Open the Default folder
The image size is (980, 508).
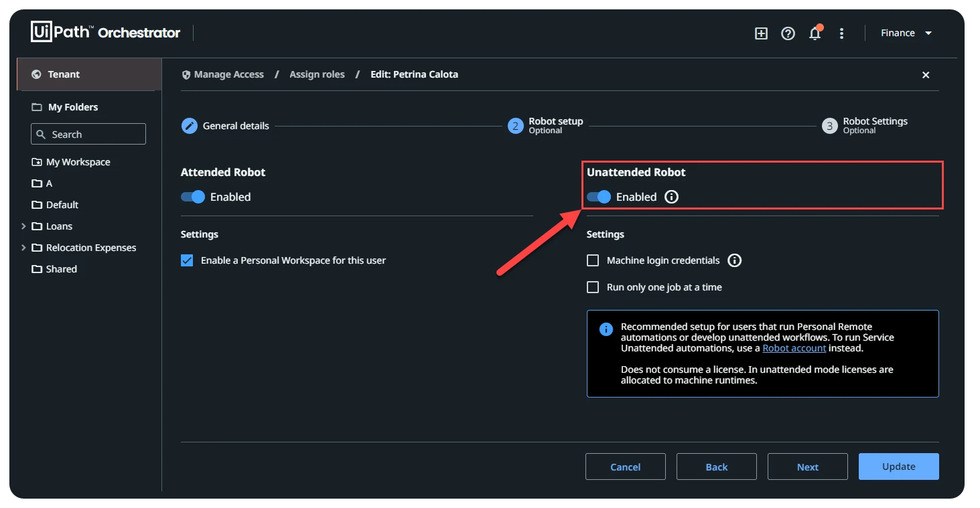(56, 205)
